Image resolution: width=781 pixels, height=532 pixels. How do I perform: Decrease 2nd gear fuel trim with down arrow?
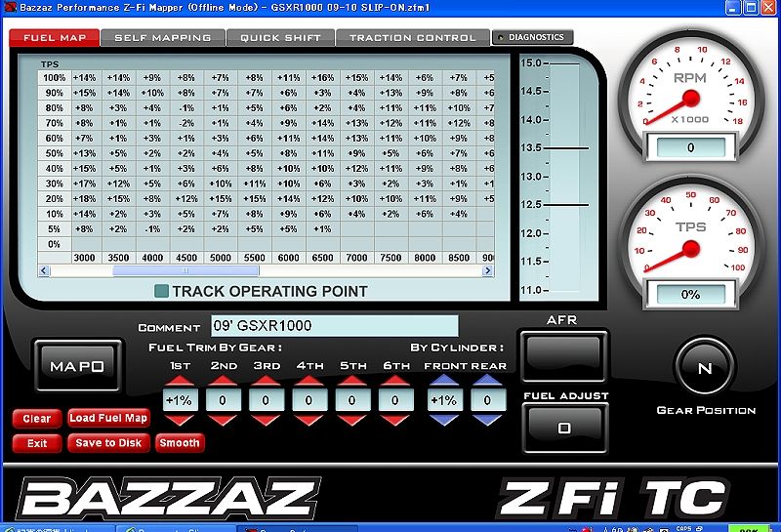point(223,420)
